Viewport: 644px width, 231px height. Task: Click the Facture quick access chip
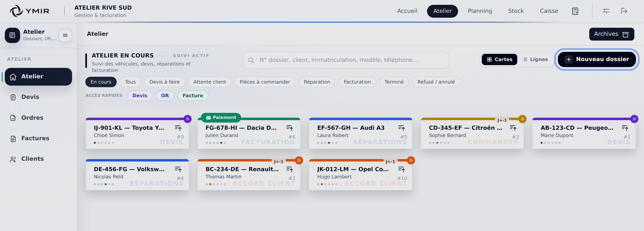coord(193,96)
